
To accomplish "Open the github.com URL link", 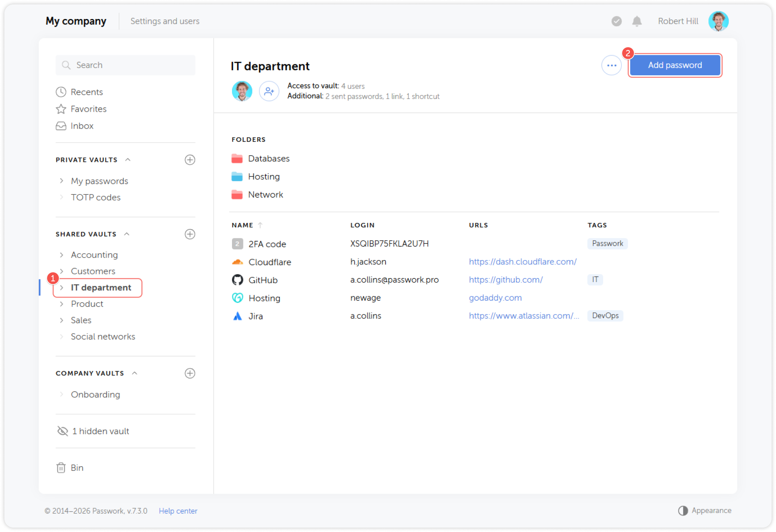I will pyautogui.click(x=506, y=280).
